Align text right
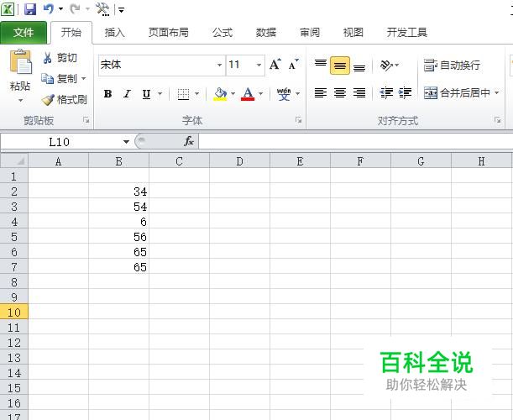Image resolution: width=513 pixels, height=420 pixels. click(359, 93)
